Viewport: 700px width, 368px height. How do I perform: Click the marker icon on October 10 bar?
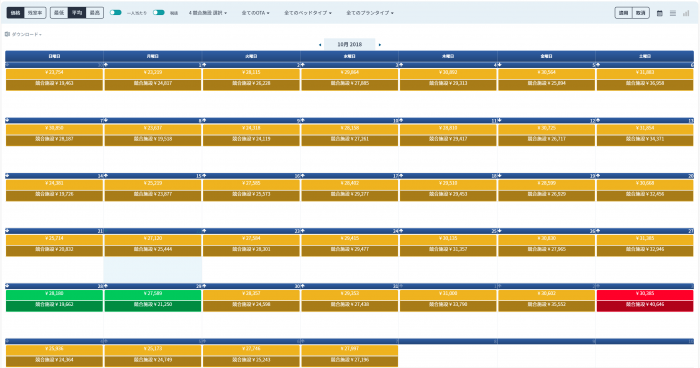click(303, 120)
